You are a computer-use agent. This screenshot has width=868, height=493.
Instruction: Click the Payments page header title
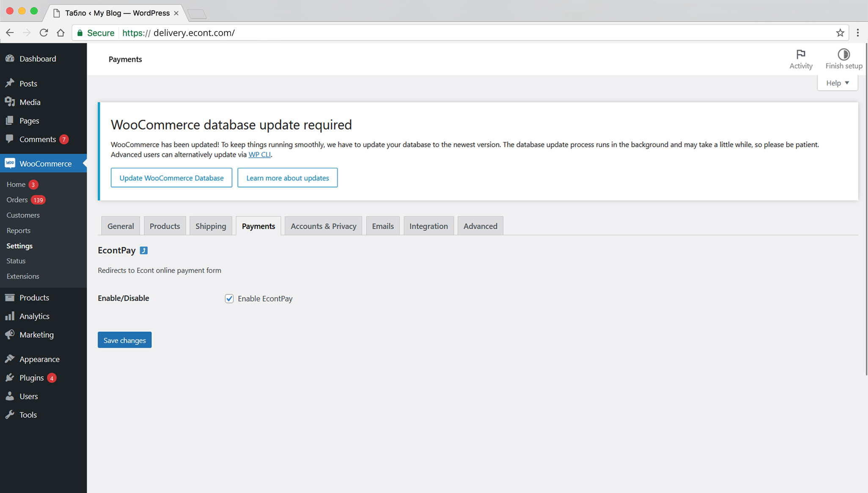pyautogui.click(x=125, y=59)
